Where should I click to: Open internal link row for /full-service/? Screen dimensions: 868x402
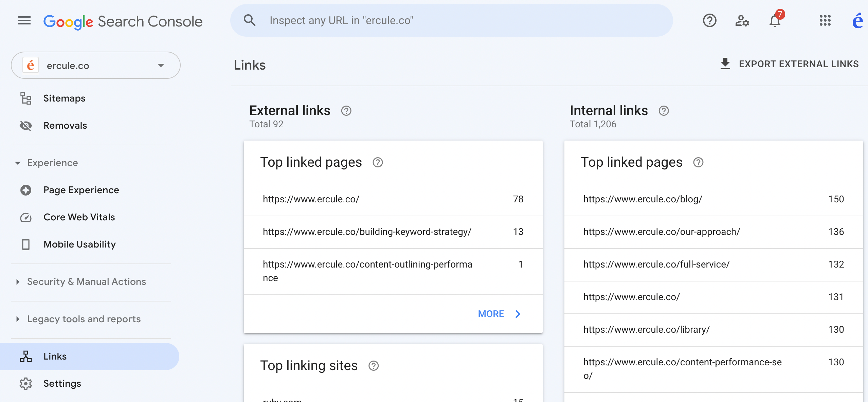click(713, 265)
